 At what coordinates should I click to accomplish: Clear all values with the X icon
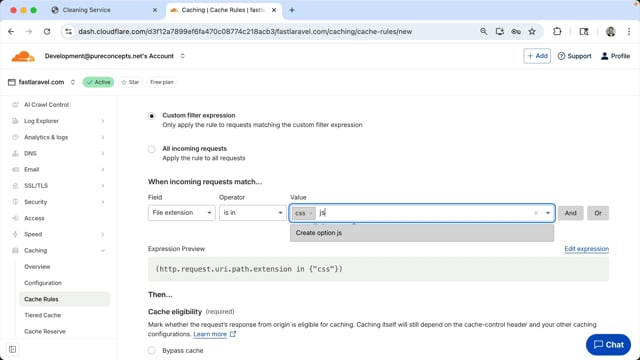click(x=536, y=213)
